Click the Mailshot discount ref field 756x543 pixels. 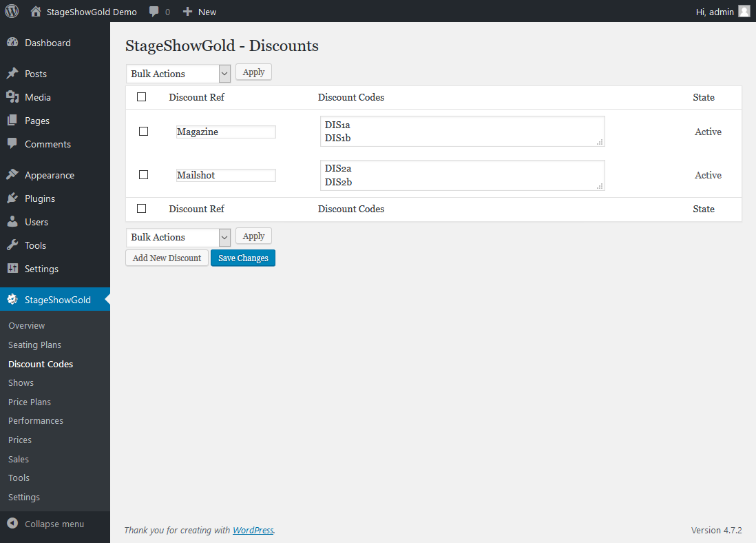(x=226, y=175)
